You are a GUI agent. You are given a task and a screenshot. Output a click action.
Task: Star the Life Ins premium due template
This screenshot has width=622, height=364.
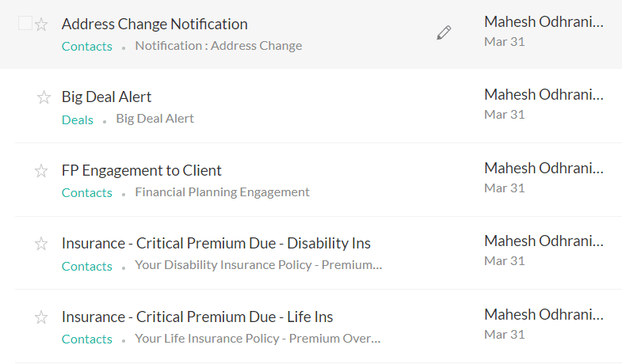tap(42, 317)
